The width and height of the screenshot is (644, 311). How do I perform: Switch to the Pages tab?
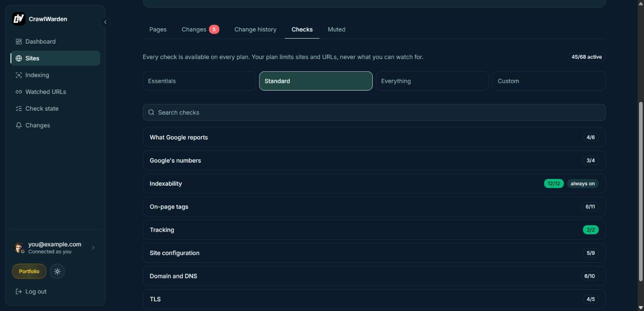pyautogui.click(x=158, y=29)
